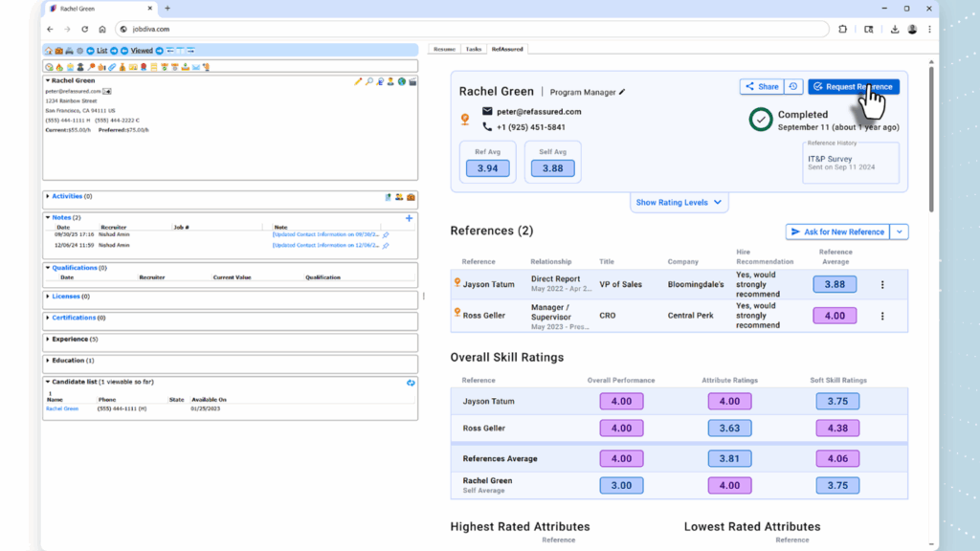Open the three-dot menu for Ross Geller
The image size is (980, 551).
pyautogui.click(x=882, y=316)
